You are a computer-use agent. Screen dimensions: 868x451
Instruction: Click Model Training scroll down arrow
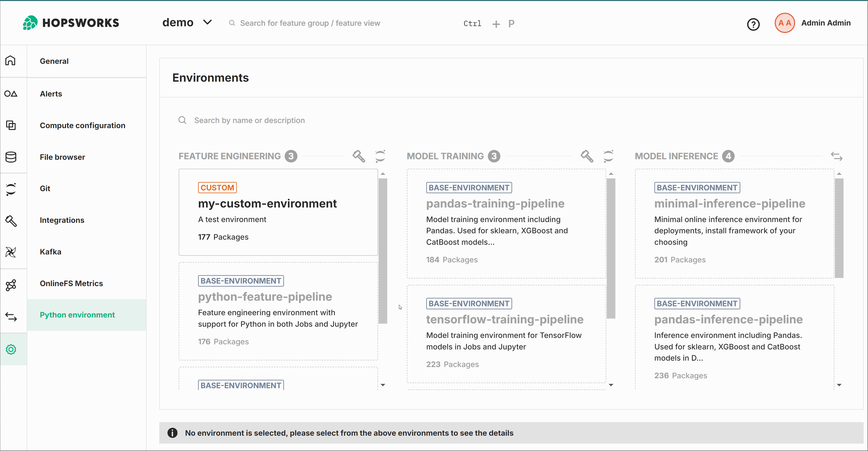pos(611,385)
